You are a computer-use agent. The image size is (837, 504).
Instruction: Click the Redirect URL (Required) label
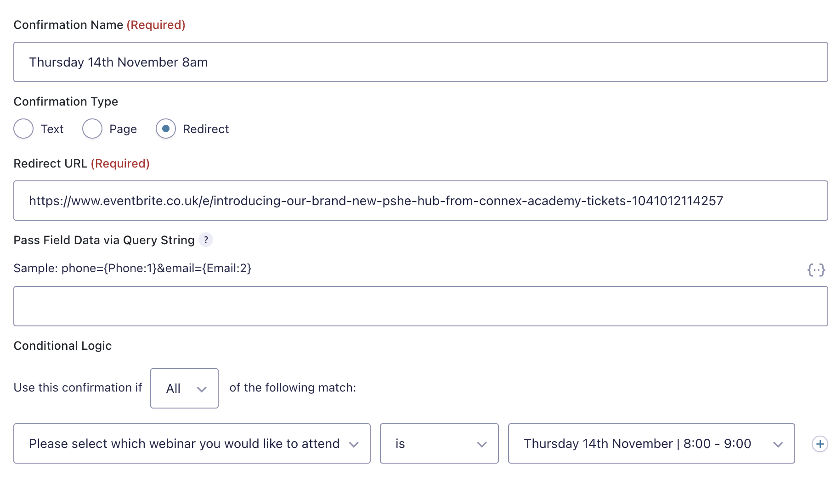(x=81, y=163)
